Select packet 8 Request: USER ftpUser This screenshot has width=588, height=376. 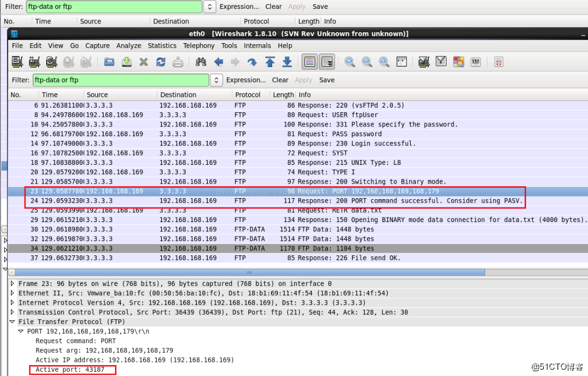298,115
